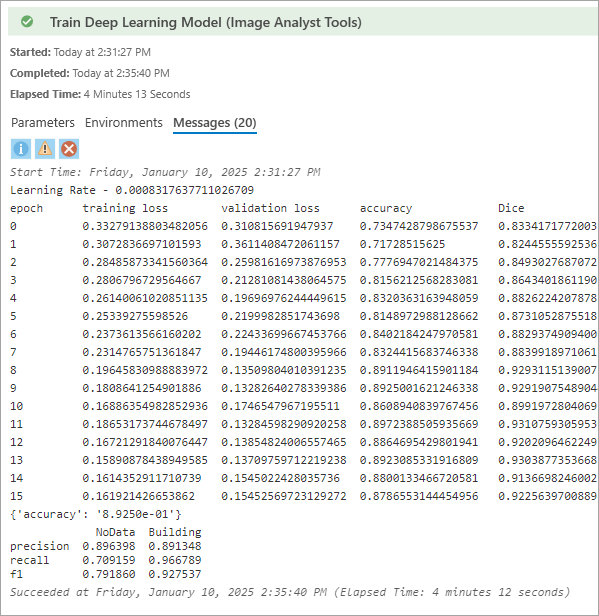The height and width of the screenshot is (616, 599).
Task: Click the Succeeded at Friday message
Action: (x=290, y=592)
